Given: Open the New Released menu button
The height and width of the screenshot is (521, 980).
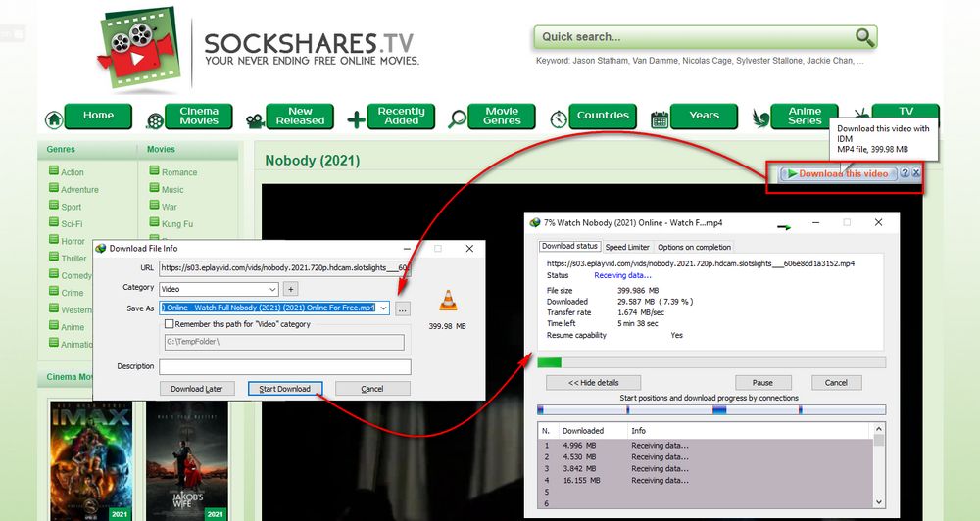Looking at the screenshot, I should point(300,117).
